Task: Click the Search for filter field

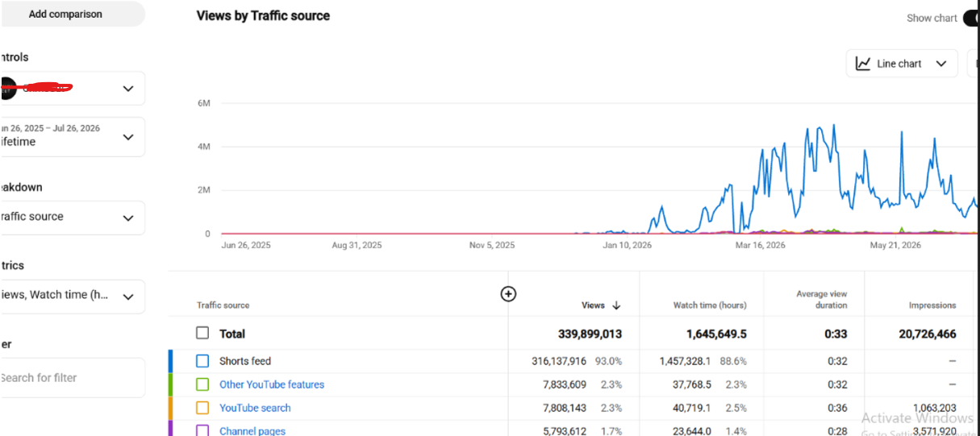Action: coord(73,378)
